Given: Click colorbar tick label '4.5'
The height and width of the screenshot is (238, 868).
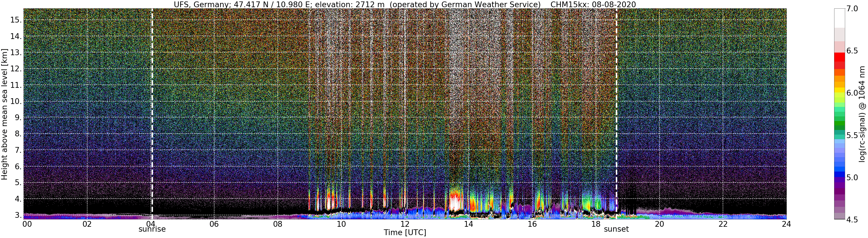Looking at the screenshot, I should (x=852, y=220).
